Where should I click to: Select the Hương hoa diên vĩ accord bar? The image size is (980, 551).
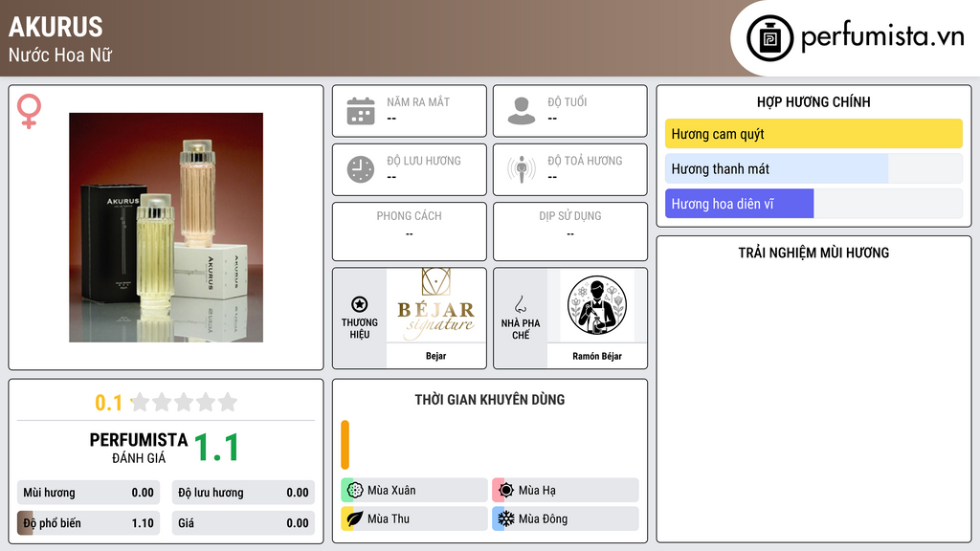pos(813,204)
